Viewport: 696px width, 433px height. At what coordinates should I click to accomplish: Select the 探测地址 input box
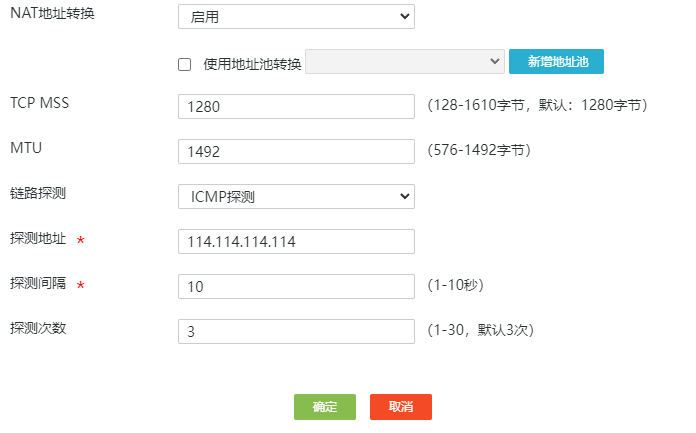pos(295,241)
